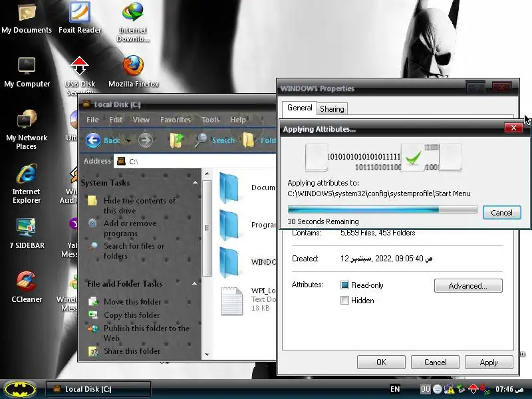This screenshot has width=532, height=399.
Task: Select the Program Files folder icon in Local Disk
Action: [229, 225]
